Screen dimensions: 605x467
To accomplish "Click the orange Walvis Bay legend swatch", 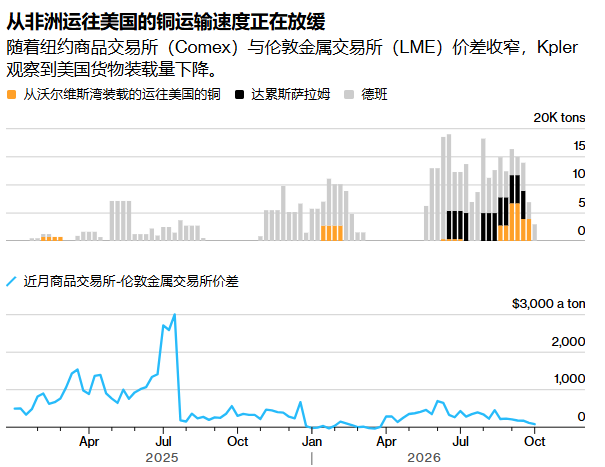I will [12, 95].
